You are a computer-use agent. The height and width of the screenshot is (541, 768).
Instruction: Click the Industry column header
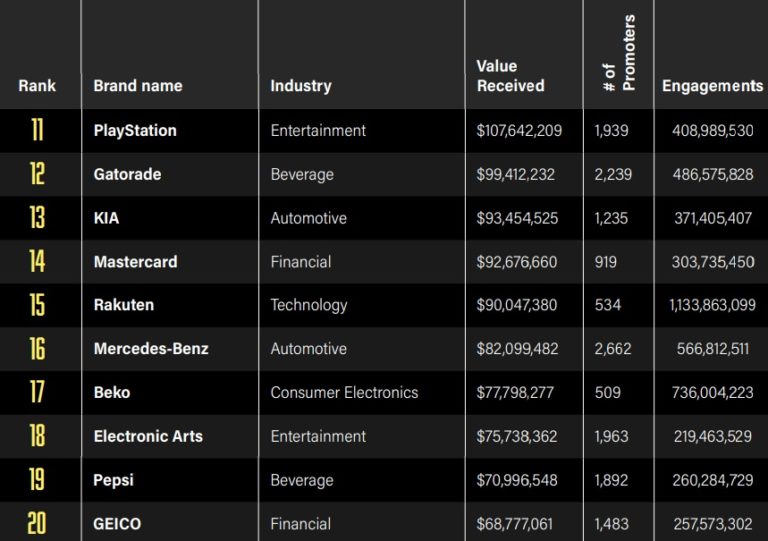pos(300,86)
